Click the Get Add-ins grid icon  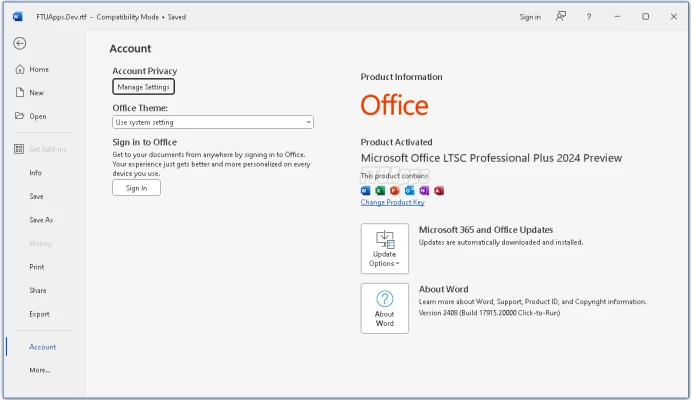tap(19, 149)
